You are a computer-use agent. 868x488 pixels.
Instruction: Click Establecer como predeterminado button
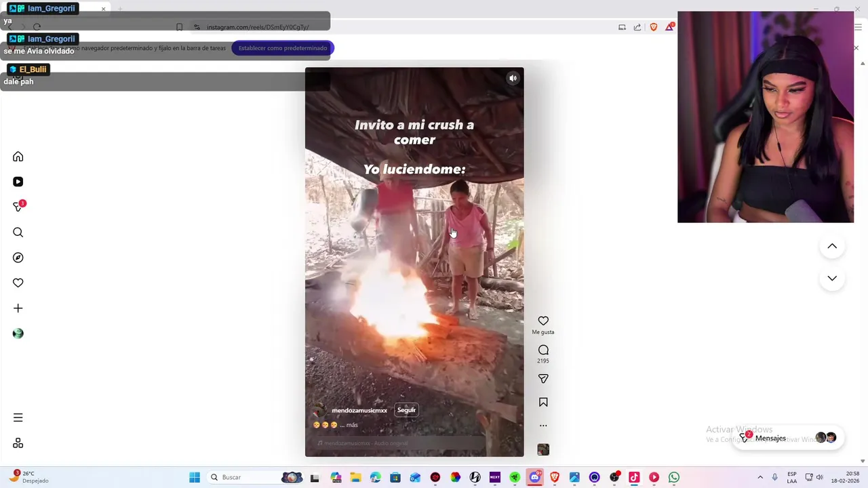coord(283,48)
